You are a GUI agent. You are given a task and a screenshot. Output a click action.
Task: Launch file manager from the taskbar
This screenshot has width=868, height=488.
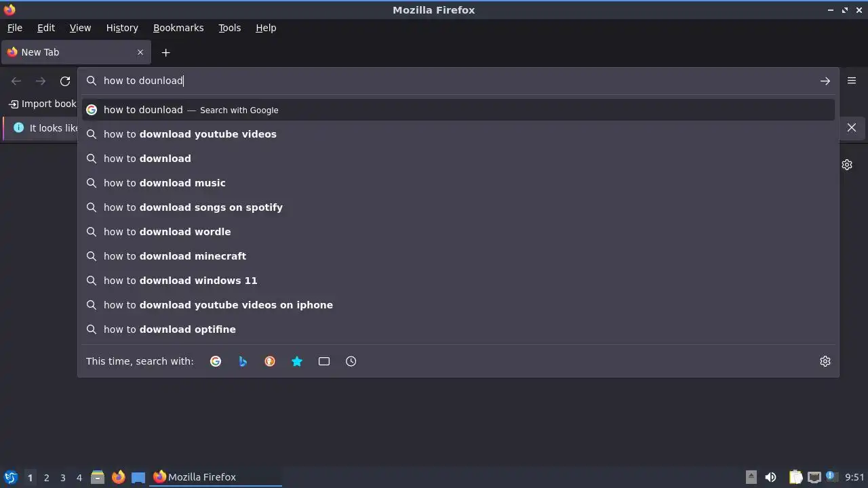(98, 477)
